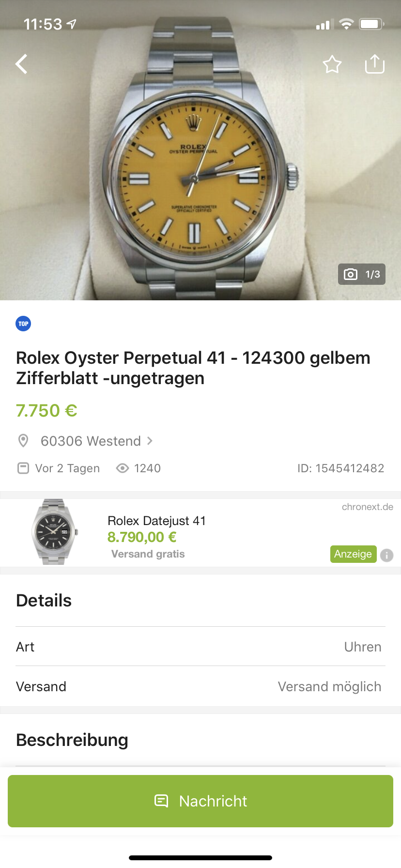Viewport: 401px width, 868px height.
Task: Open the 60306 Westend location link
Action: (x=91, y=441)
